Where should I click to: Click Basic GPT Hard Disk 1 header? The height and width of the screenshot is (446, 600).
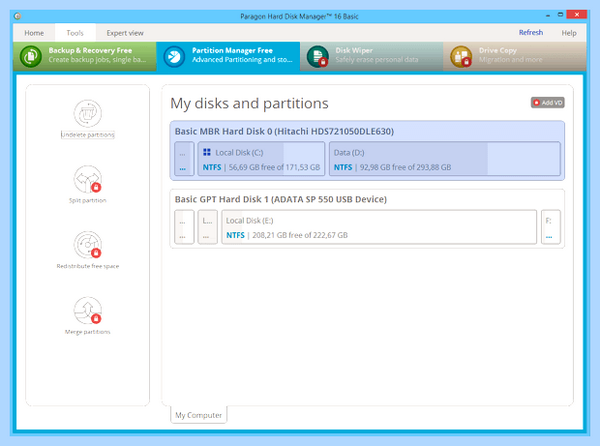coord(280,199)
